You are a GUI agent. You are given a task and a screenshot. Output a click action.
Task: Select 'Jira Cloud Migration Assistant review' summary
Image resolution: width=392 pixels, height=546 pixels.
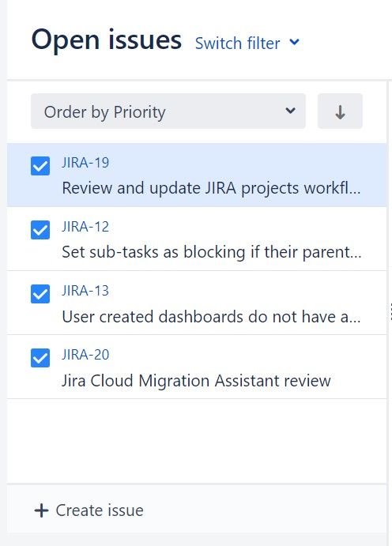(x=196, y=381)
